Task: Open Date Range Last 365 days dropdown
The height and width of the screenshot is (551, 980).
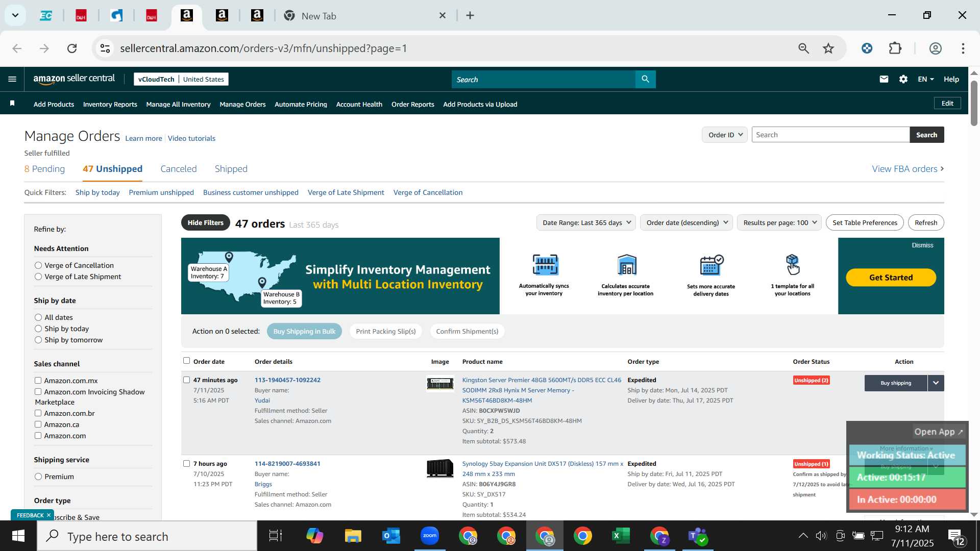Action: pos(586,222)
